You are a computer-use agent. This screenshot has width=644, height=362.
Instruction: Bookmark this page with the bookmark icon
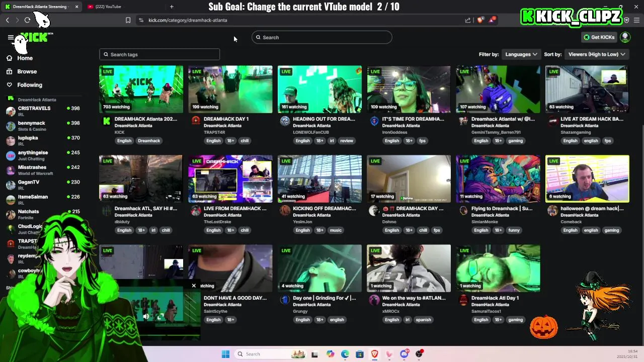point(128,20)
